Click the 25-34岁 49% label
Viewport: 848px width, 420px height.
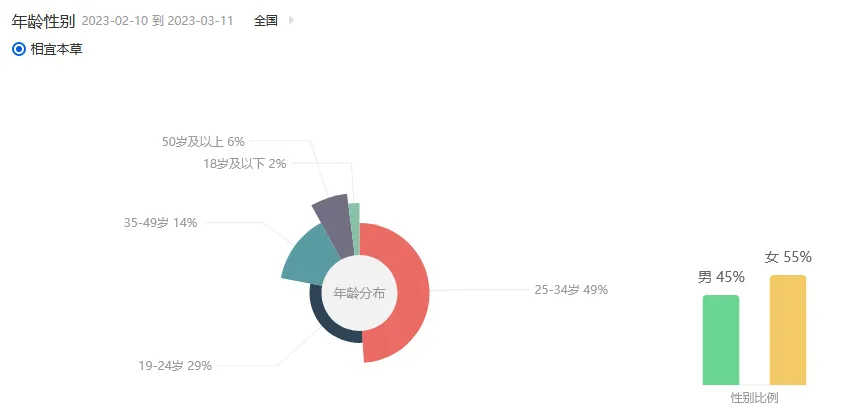tap(571, 290)
